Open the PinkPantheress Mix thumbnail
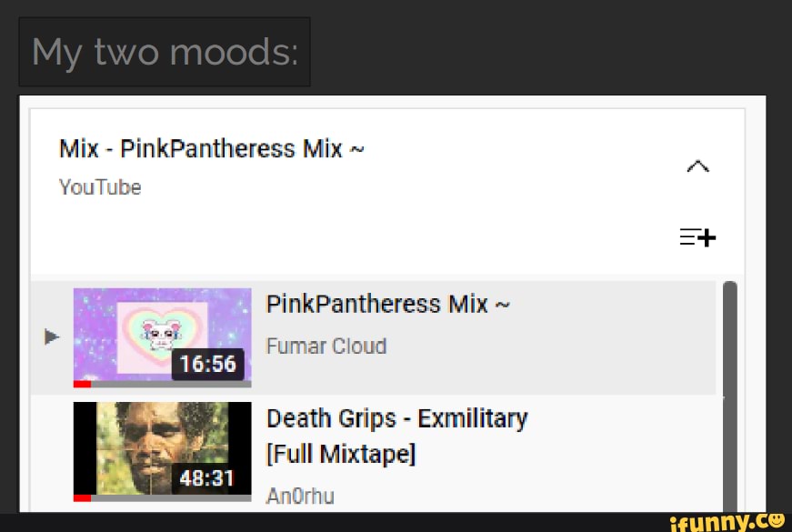The width and height of the screenshot is (792, 532). coord(162,337)
